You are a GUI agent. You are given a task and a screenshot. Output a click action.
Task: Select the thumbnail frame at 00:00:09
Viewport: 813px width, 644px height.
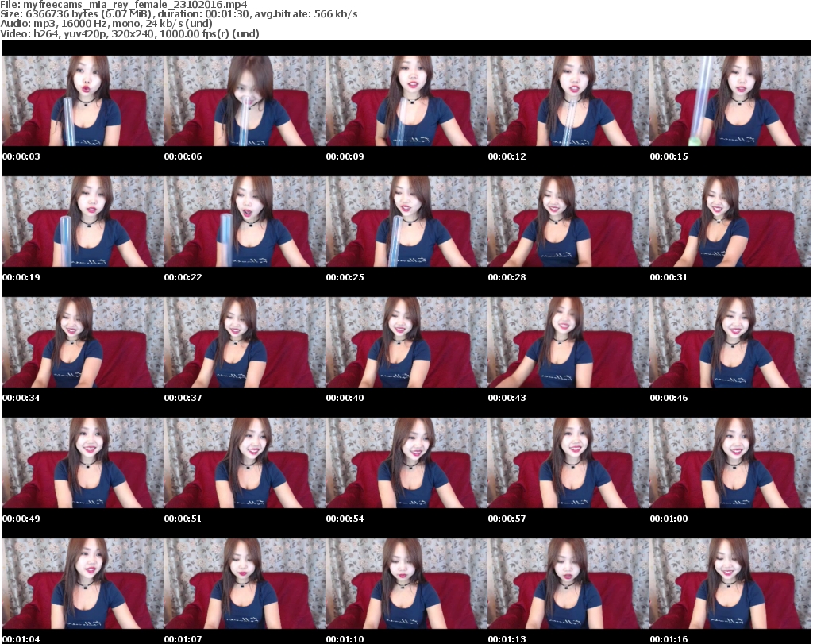click(406, 101)
